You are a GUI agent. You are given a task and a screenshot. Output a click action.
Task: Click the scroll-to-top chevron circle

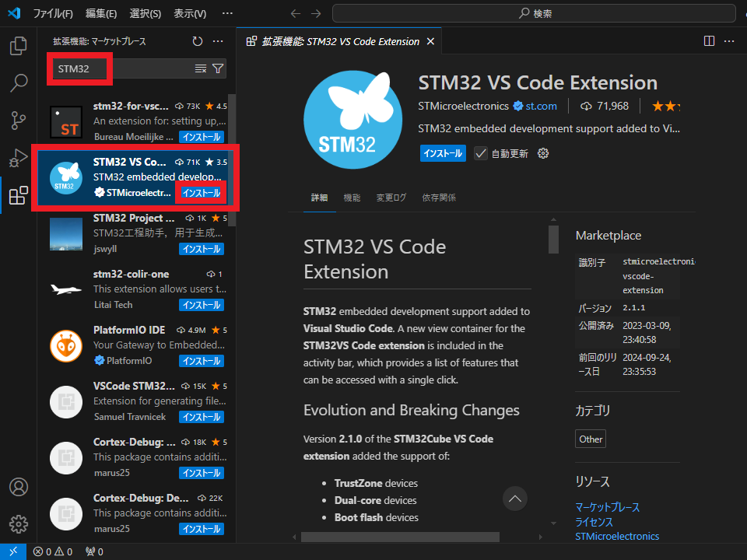coord(515,499)
